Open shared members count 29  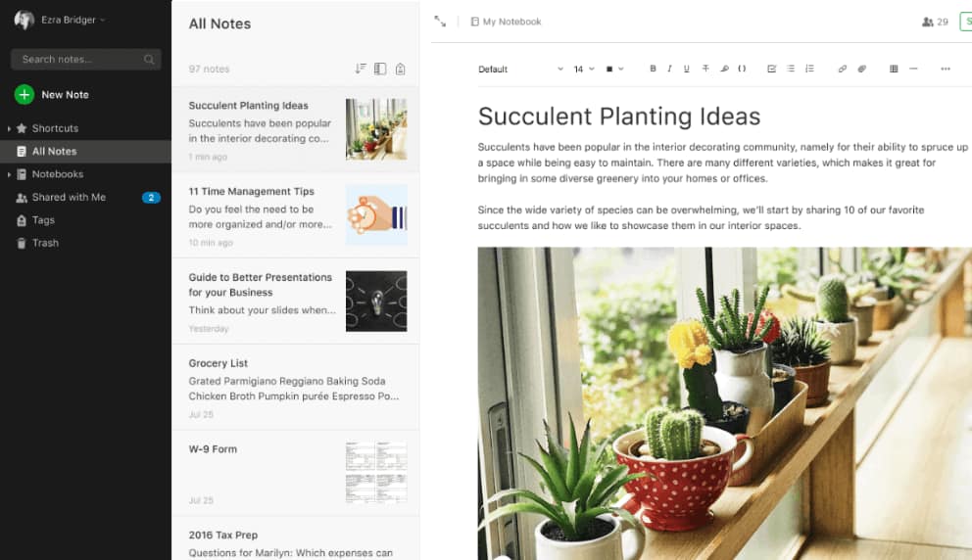pyautogui.click(x=935, y=22)
